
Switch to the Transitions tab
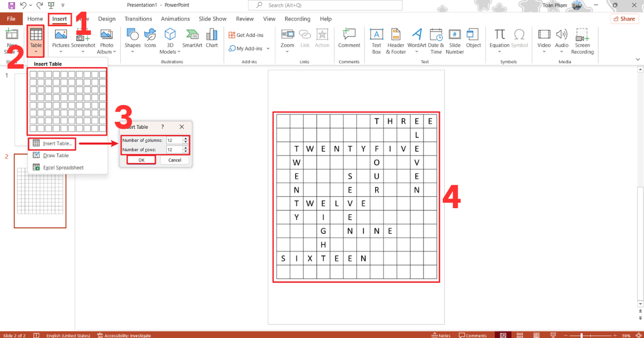tap(138, 19)
